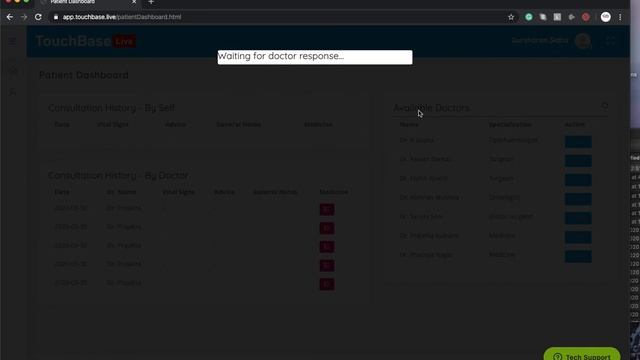Viewport: 640px width, 360px height.
Task: Click 'Consultation History - By Doctor' heading
Action: (118, 176)
